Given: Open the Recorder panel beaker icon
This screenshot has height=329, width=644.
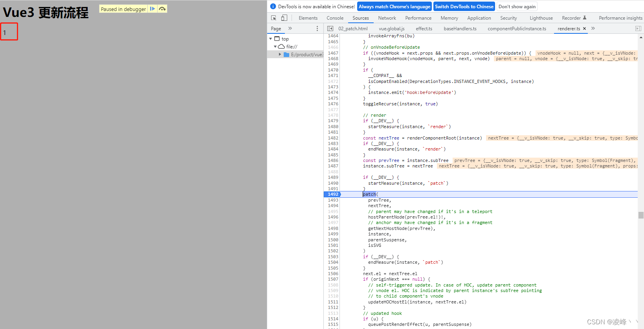Looking at the screenshot, I should tap(585, 18).
